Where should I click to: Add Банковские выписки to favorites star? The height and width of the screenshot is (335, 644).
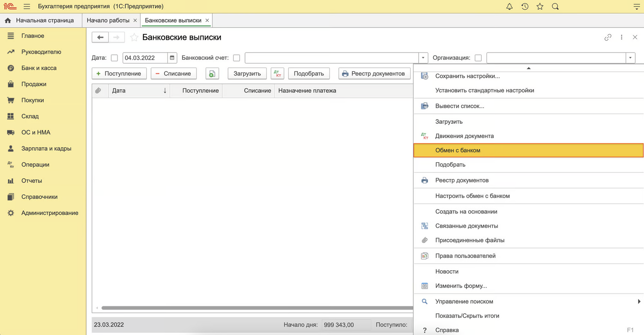tap(134, 37)
